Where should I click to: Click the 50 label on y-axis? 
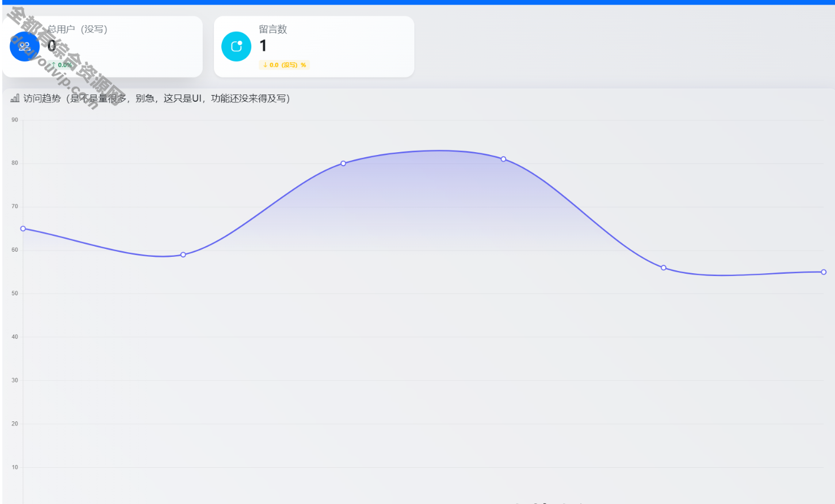[x=15, y=294]
